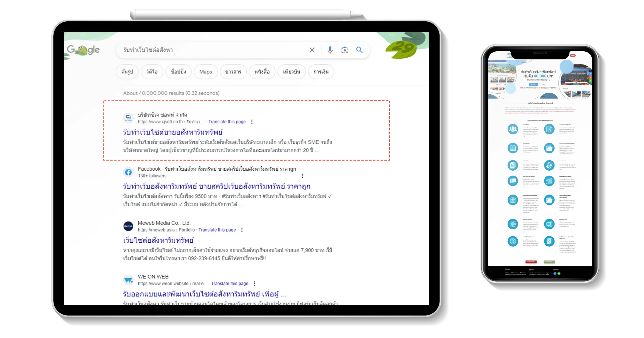644x338 pixels.
Task: Tap the mobile notification icon on phone page
Action: 549,129
